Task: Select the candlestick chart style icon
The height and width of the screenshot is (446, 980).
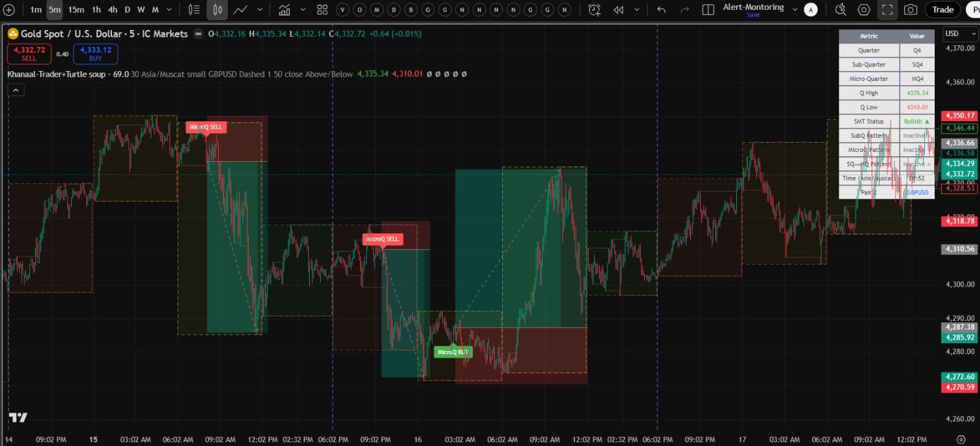Action: click(x=217, y=10)
